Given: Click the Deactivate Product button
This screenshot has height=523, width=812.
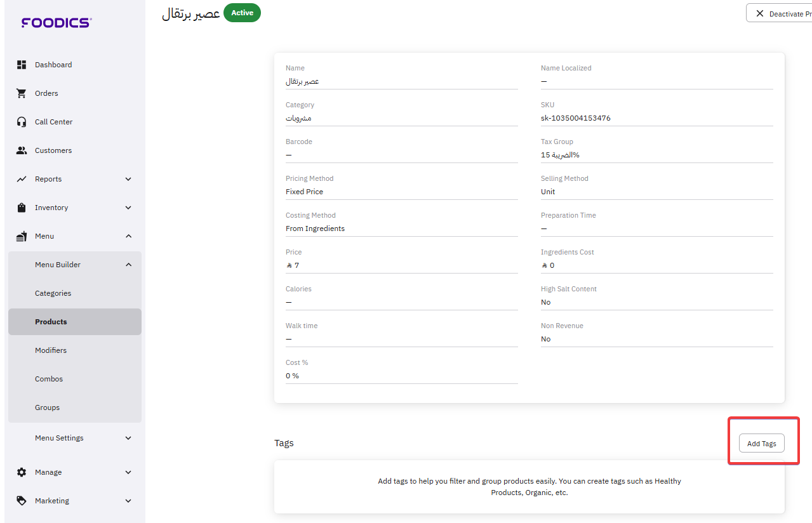Looking at the screenshot, I should (780, 13).
